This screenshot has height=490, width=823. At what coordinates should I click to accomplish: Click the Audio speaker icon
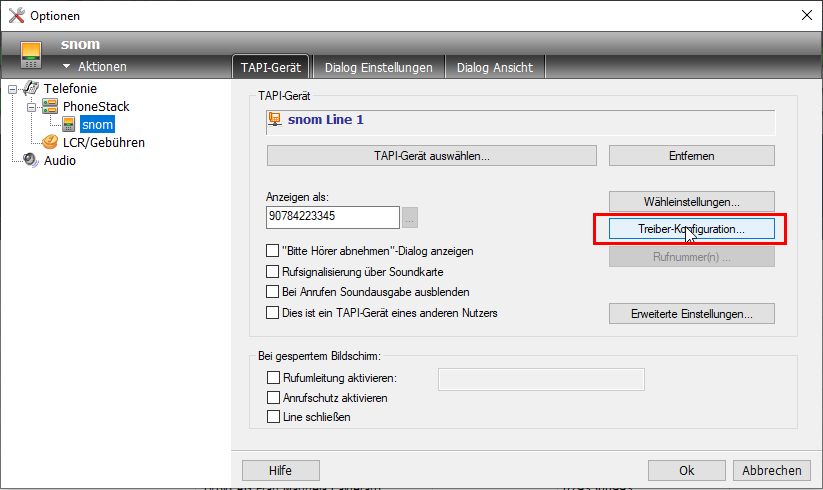point(31,160)
